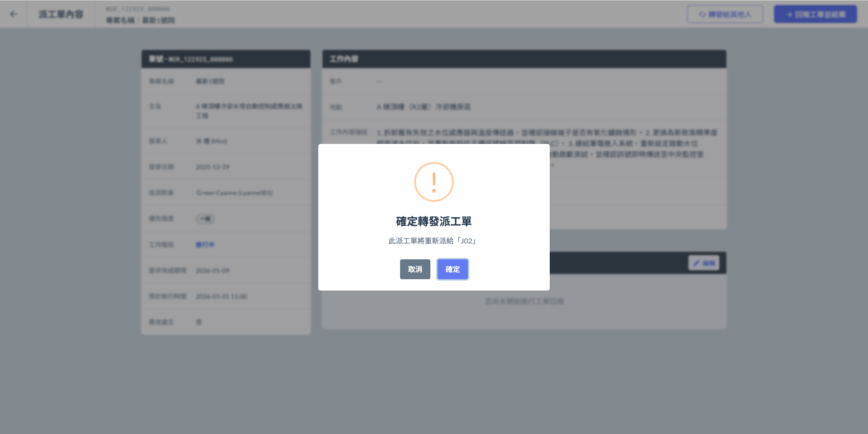Click the location value for building A rooftop
868x434 pixels.
point(423,107)
